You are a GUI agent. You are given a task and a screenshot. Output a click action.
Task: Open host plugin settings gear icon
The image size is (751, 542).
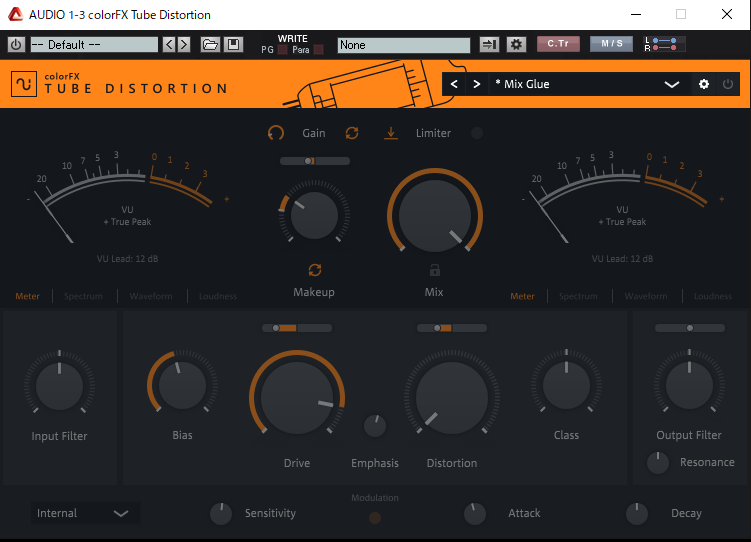tap(516, 45)
